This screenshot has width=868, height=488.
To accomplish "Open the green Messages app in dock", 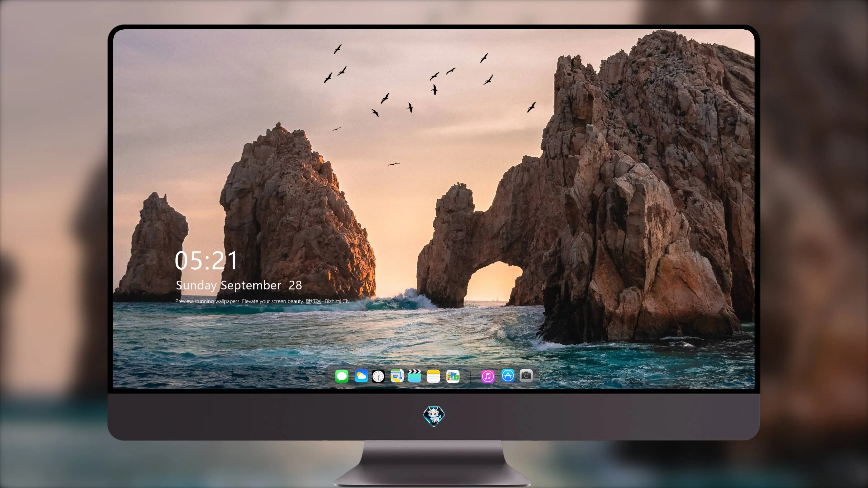I will [342, 376].
